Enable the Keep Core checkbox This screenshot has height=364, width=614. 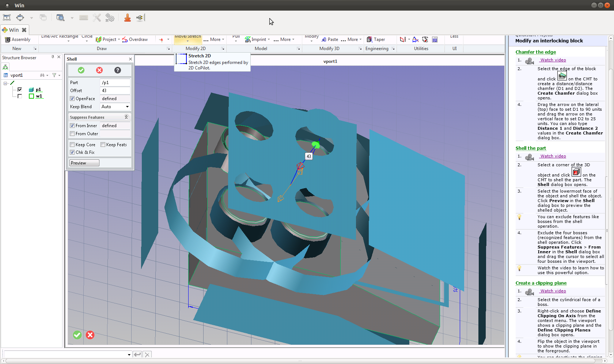(x=72, y=145)
